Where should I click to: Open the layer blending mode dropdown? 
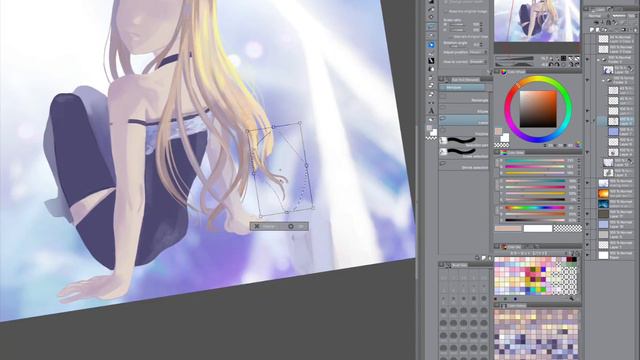coord(595,16)
